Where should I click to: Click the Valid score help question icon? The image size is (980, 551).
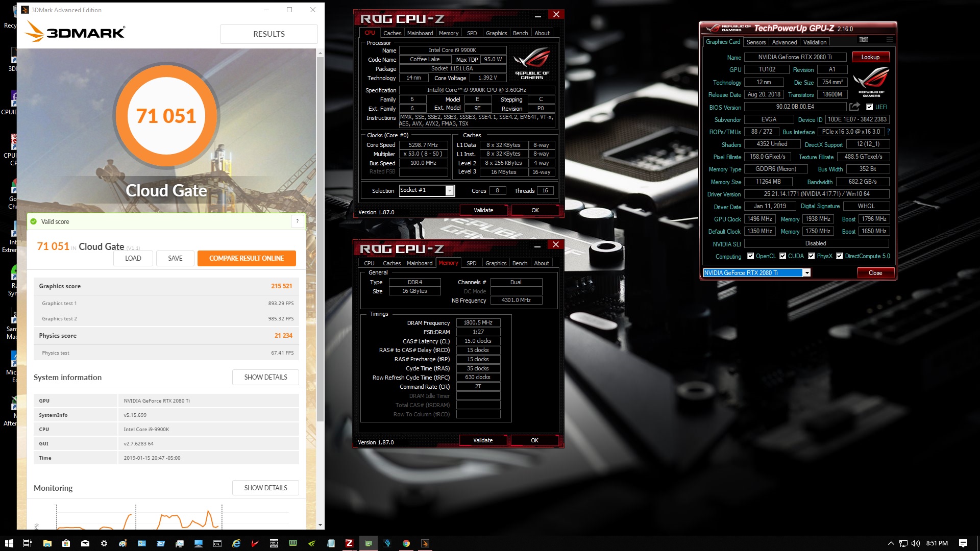pos(298,221)
